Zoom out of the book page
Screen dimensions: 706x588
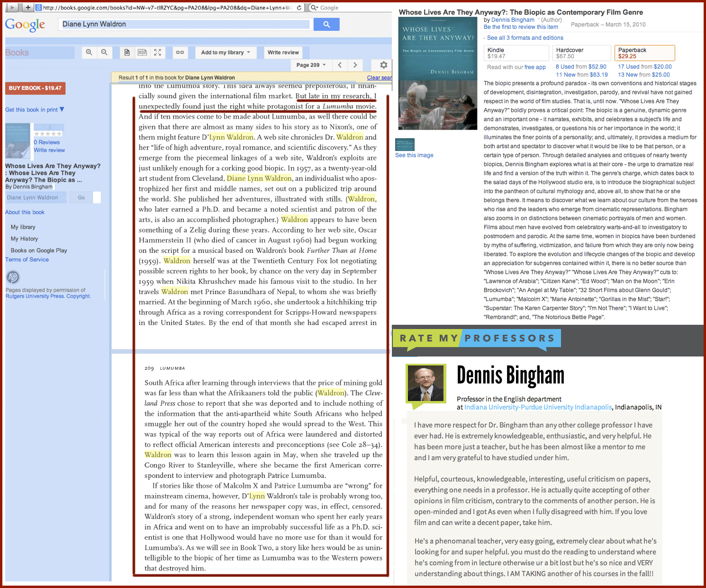[x=104, y=53]
